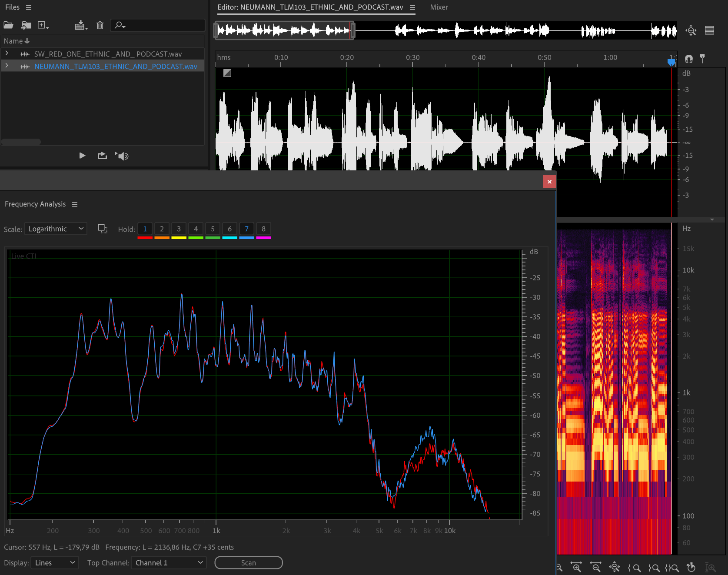Click the Zoom to Time stopwatch icon
Screen dimensions: 728x575
click(x=691, y=568)
